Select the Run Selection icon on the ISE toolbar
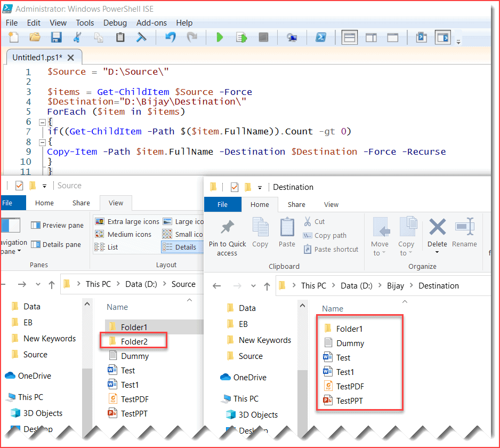This screenshot has width=500, height=448. 241,37
